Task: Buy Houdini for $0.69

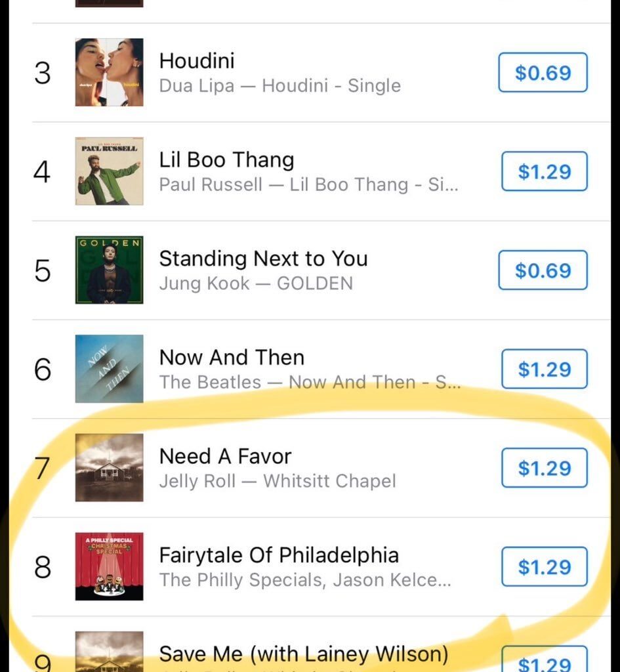Action: pos(543,73)
